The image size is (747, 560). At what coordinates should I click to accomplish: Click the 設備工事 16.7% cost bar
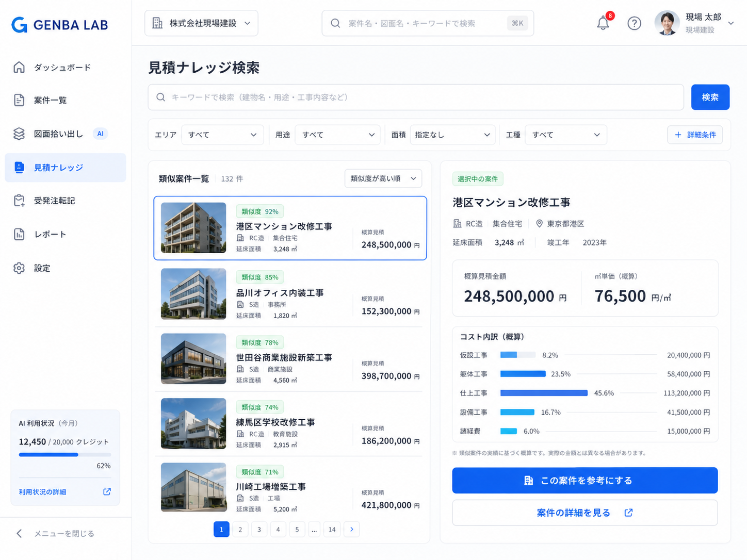517,412
